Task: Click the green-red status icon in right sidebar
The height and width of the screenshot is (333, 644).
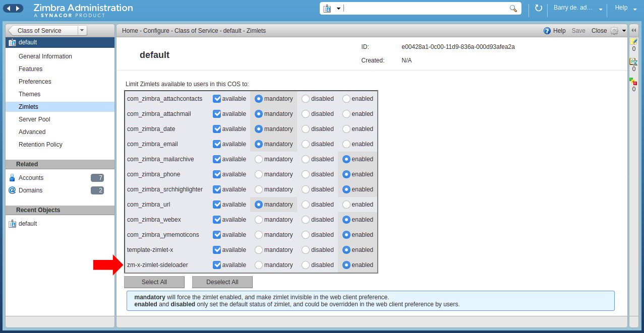Action: 633,82
